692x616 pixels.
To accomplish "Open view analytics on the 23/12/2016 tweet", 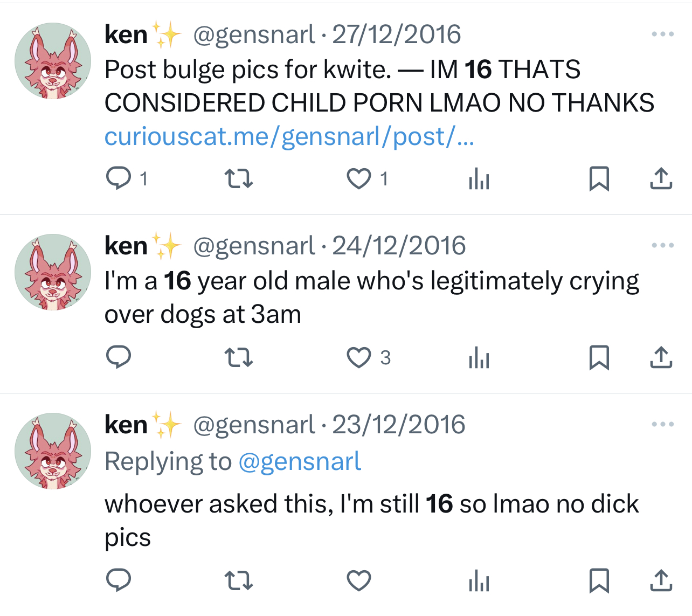I will click(479, 581).
